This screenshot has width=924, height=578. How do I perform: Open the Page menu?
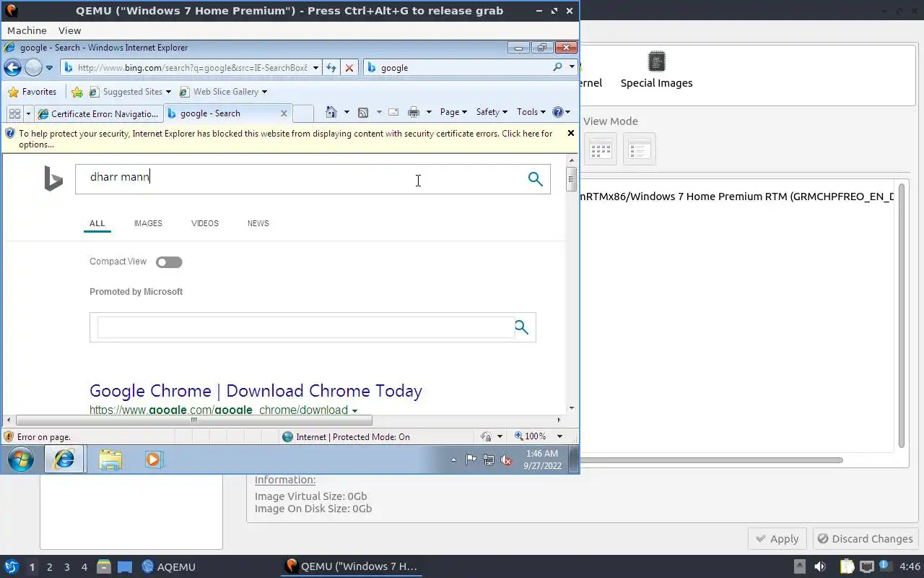[x=453, y=112]
